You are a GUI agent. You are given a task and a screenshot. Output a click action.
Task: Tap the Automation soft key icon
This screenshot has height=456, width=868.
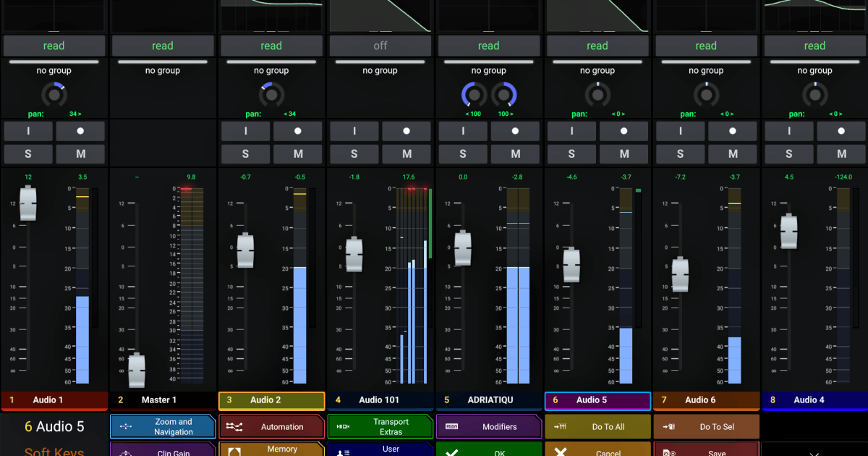coord(233,426)
